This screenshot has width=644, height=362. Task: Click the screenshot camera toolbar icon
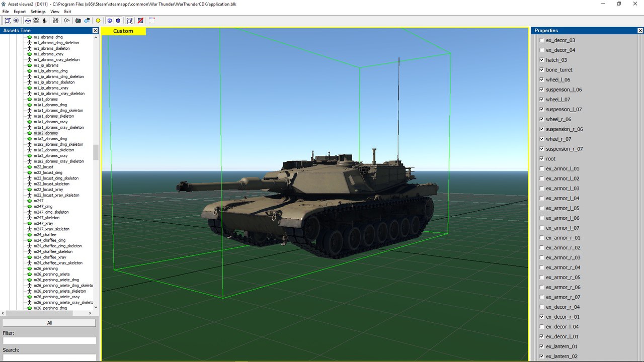(78, 21)
